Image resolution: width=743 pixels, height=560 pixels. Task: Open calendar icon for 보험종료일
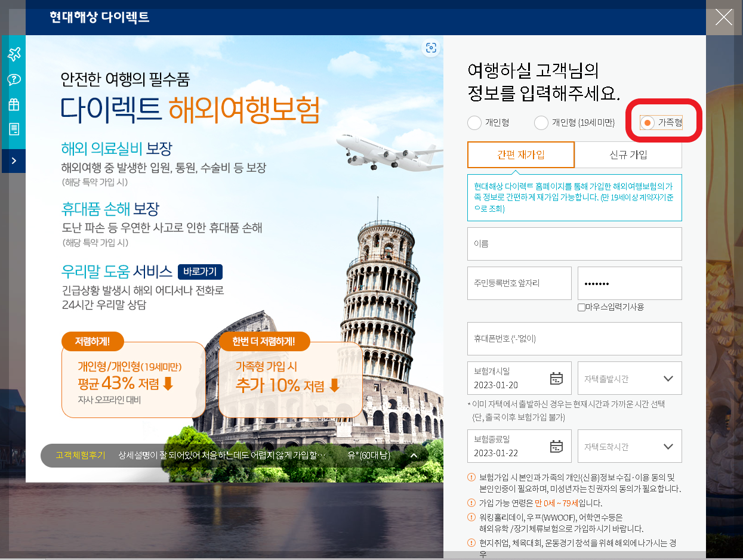[x=556, y=447]
